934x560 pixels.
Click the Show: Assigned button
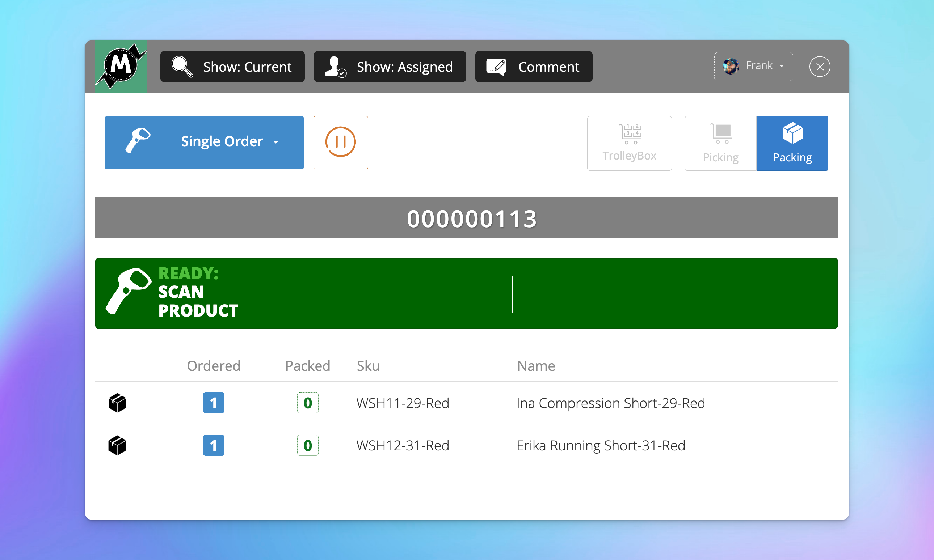(390, 67)
